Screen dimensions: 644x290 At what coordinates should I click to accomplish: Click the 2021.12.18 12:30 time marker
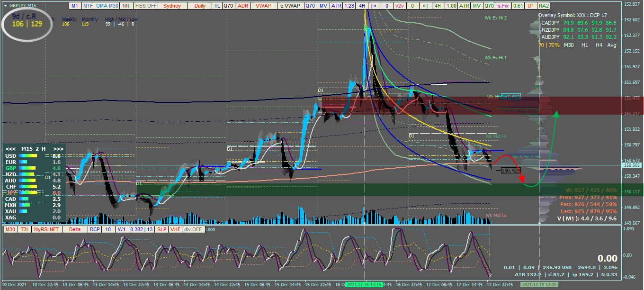coord(538,285)
